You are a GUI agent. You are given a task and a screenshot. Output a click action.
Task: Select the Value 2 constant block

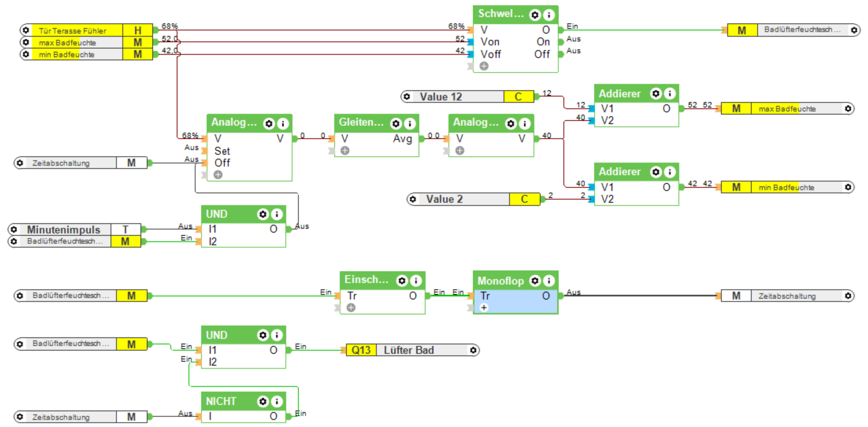pos(473,199)
